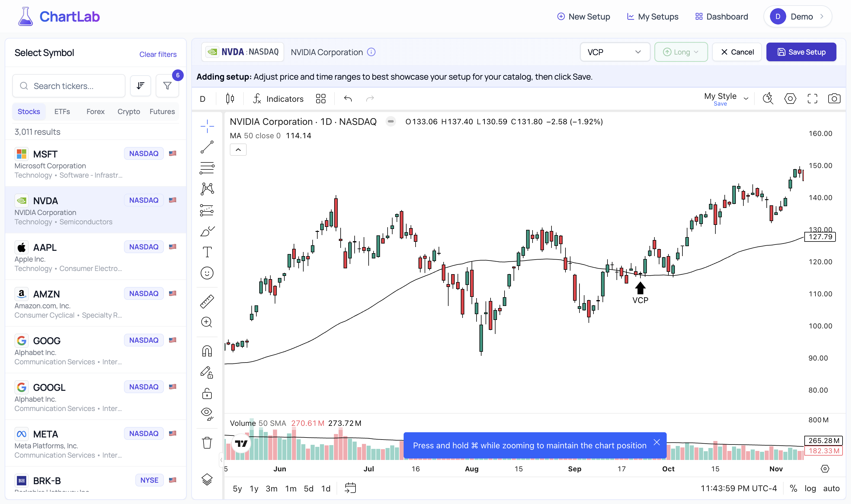Select the ruler measure tool
This screenshot has height=504, width=851.
click(207, 301)
